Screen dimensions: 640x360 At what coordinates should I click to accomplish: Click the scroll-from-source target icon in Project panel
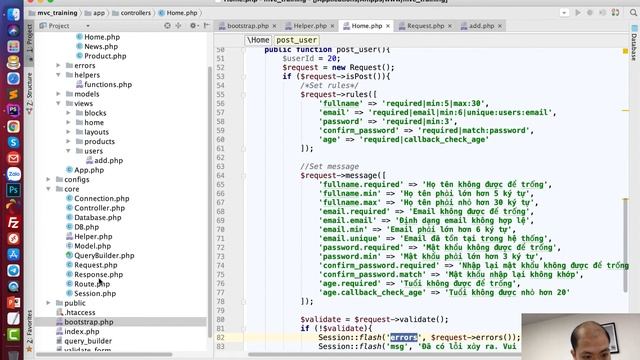click(167, 26)
